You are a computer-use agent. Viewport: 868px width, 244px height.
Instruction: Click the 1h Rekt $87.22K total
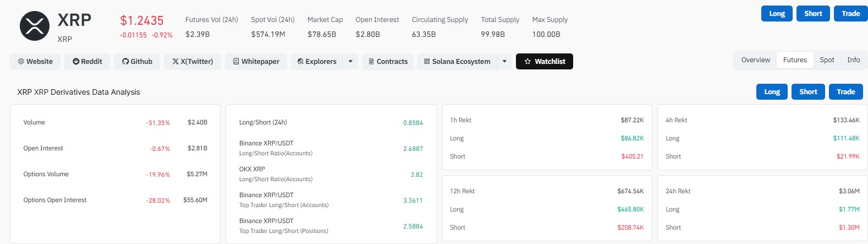click(632, 120)
